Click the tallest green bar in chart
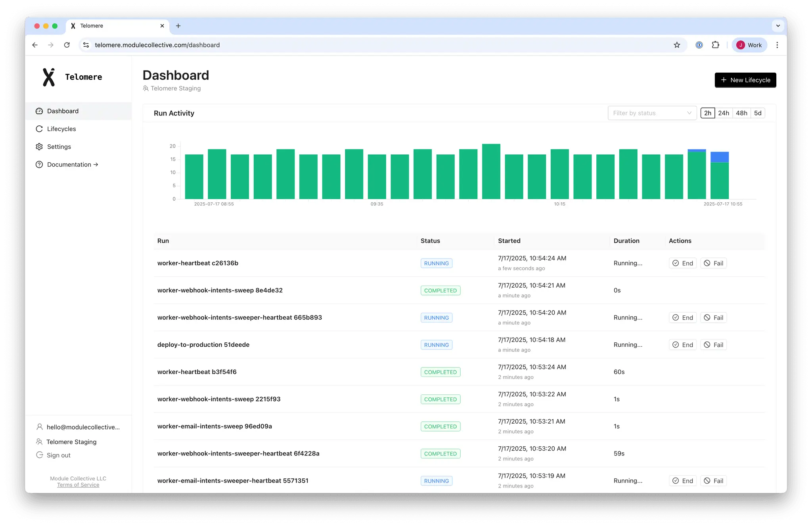 tap(491, 171)
